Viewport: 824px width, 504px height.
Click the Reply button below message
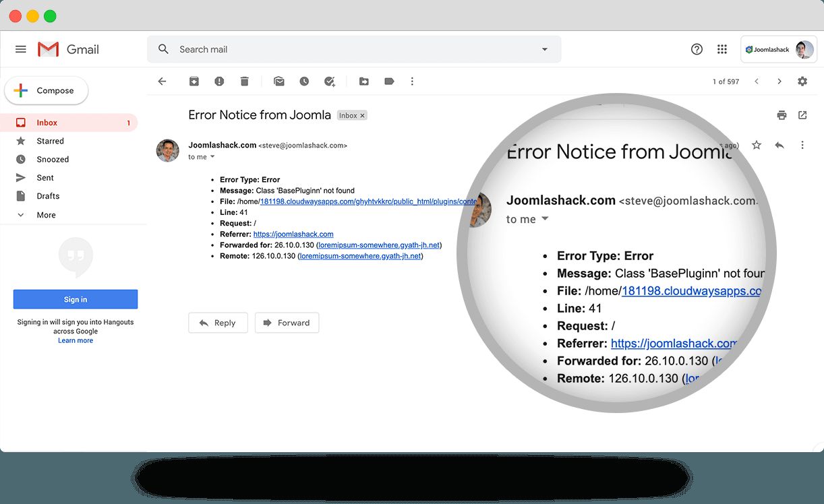218,323
